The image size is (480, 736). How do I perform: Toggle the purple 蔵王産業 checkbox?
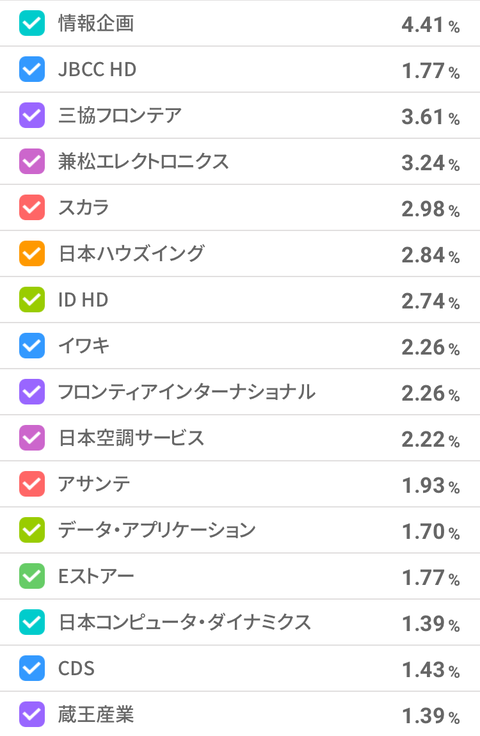(32, 714)
